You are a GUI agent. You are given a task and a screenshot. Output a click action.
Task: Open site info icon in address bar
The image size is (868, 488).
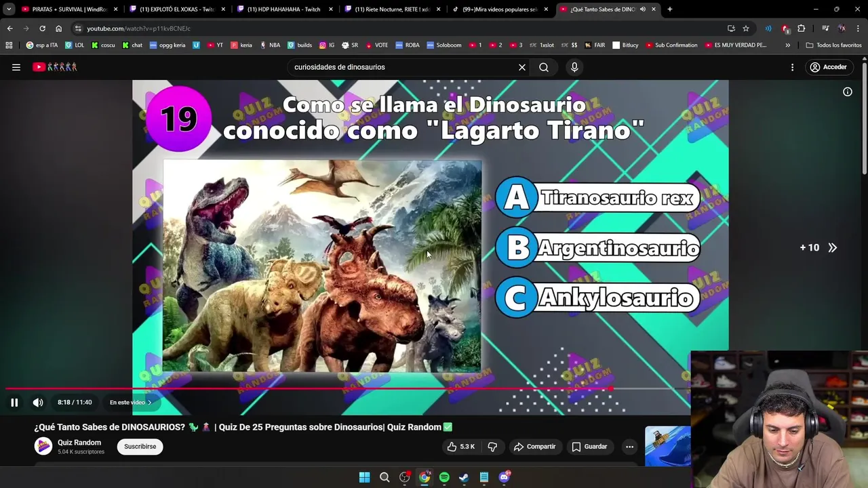[78, 28]
